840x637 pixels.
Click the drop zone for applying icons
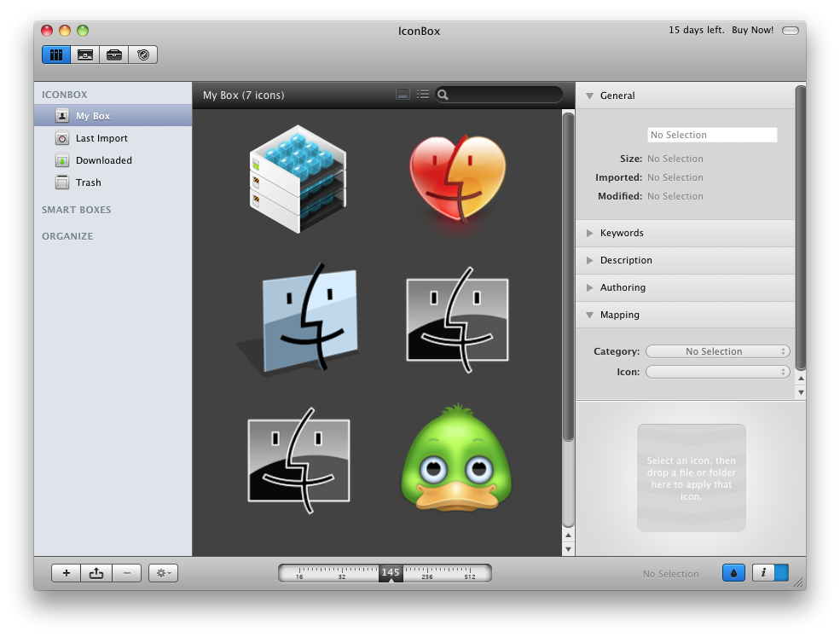pyautogui.click(x=692, y=478)
